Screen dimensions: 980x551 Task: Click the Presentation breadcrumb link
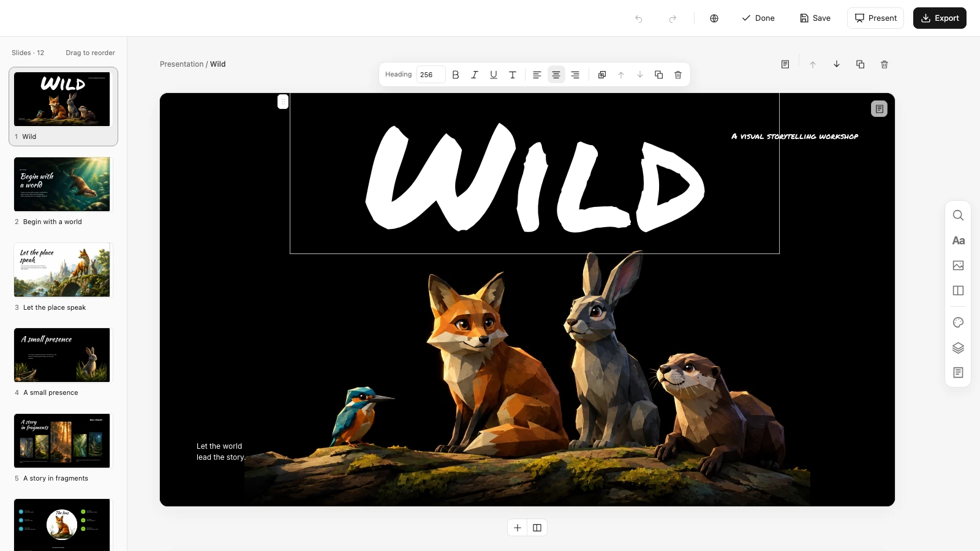181,64
